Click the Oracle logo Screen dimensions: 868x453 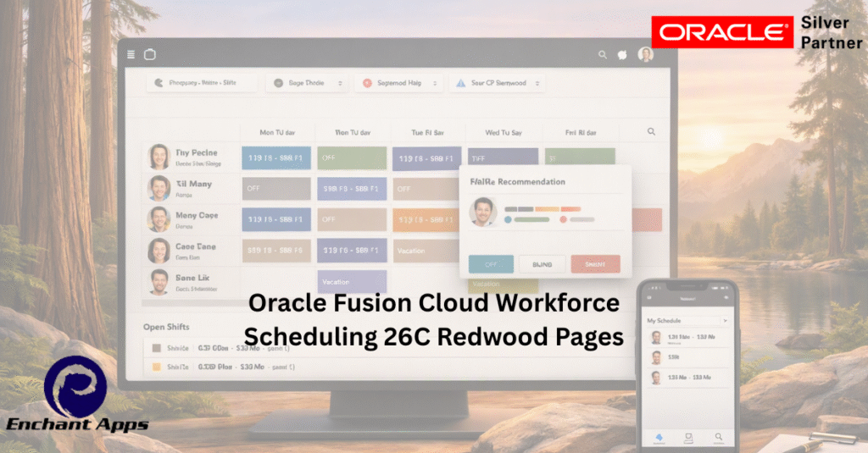click(722, 32)
